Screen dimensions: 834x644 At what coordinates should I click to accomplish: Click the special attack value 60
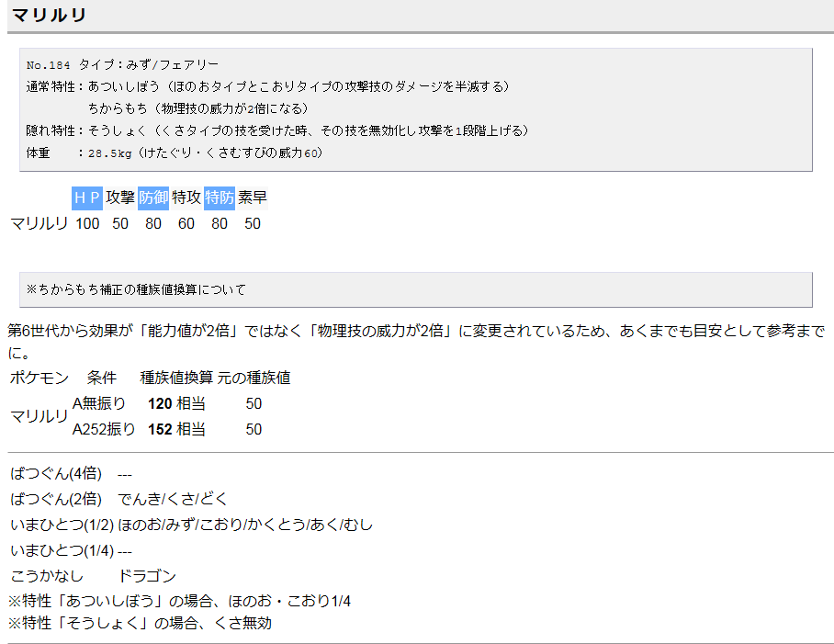click(x=186, y=224)
